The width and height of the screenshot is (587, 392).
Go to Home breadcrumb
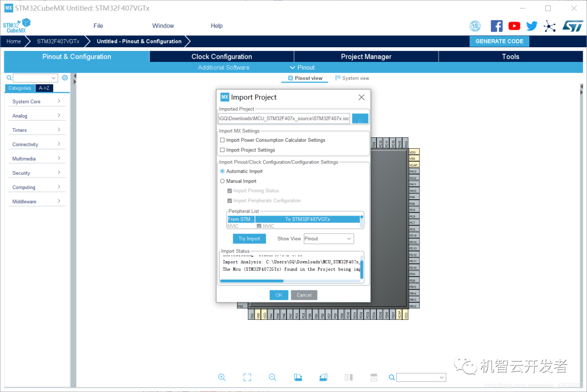pyautogui.click(x=14, y=41)
